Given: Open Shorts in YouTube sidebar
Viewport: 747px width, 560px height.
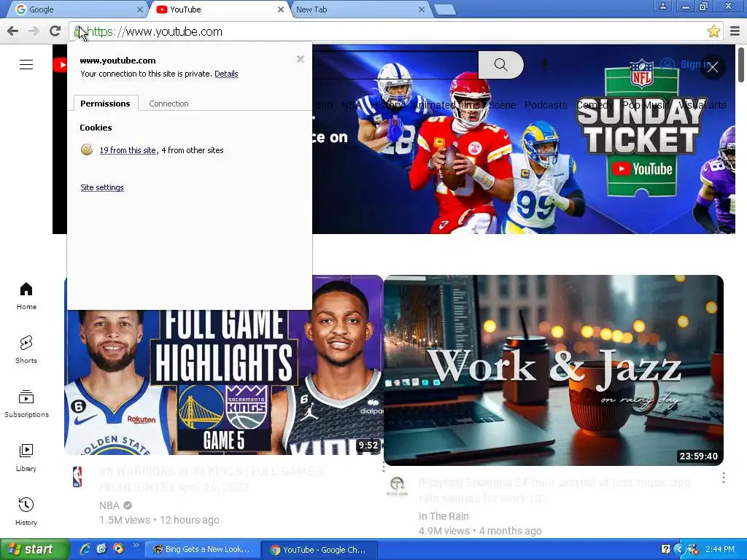Looking at the screenshot, I should click(26, 350).
